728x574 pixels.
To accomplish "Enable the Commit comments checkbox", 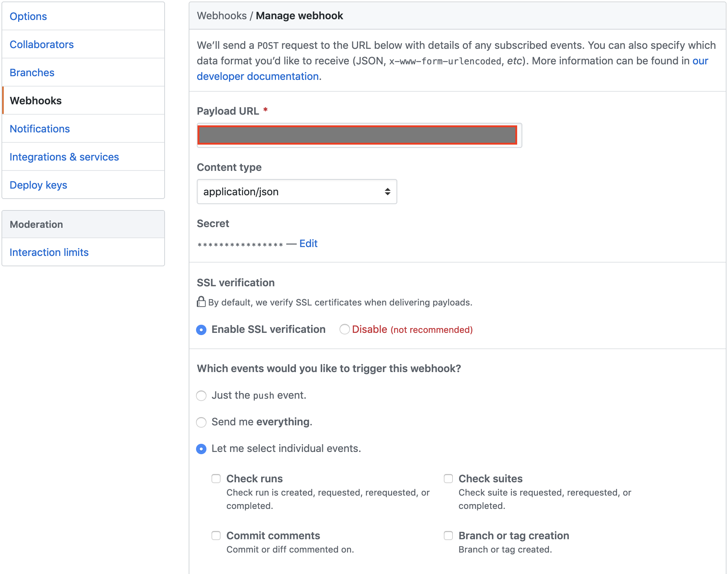I will point(216,536).
